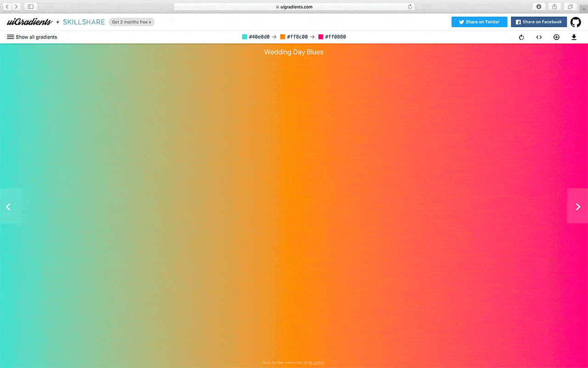This screenshot has height=368, width=588.
Task: Click the Get 2 months free badge
Action: coord(131,22)
